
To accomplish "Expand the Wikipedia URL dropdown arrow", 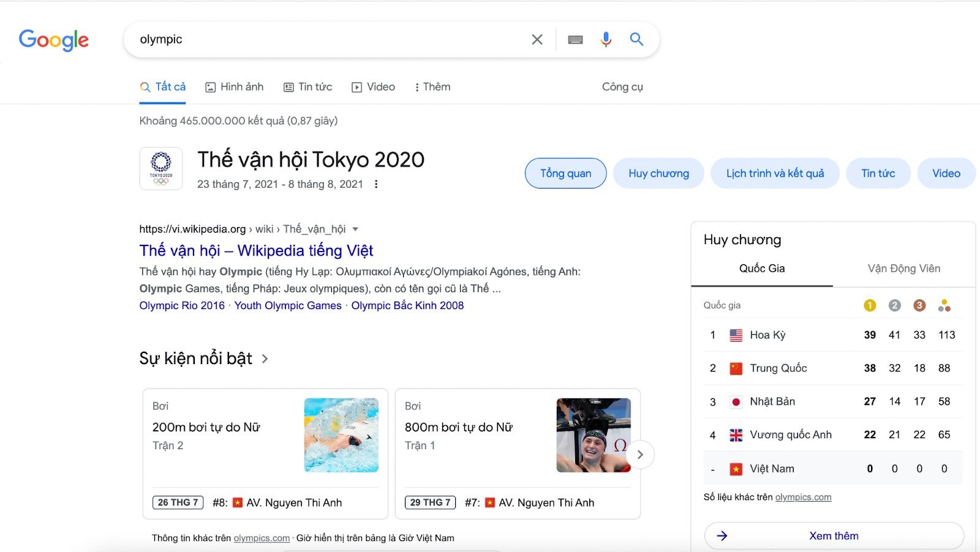I will coord(355,229).
